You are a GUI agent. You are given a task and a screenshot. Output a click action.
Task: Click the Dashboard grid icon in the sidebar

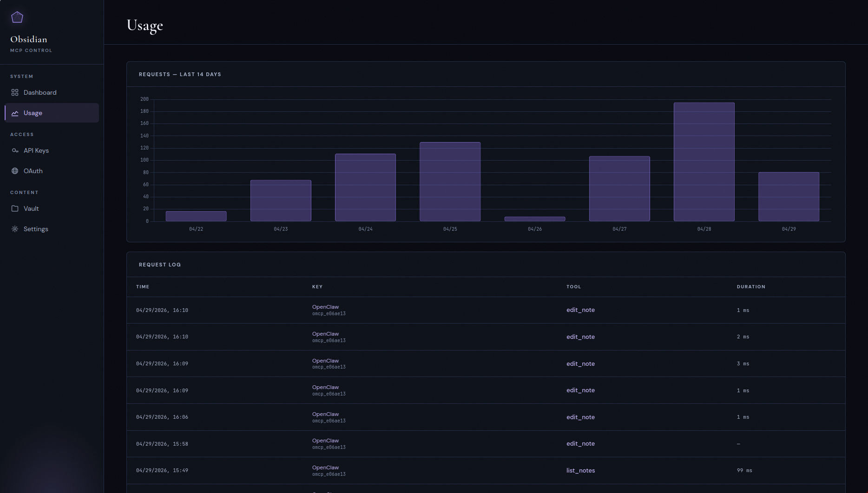(15, 92)
